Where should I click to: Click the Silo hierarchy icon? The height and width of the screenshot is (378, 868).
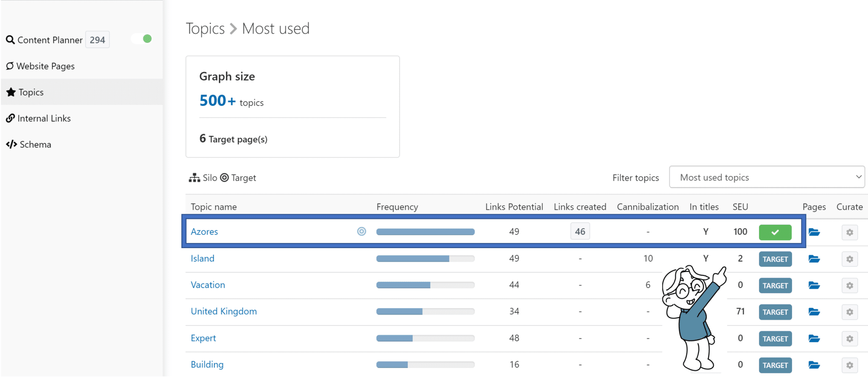(195, 178)
